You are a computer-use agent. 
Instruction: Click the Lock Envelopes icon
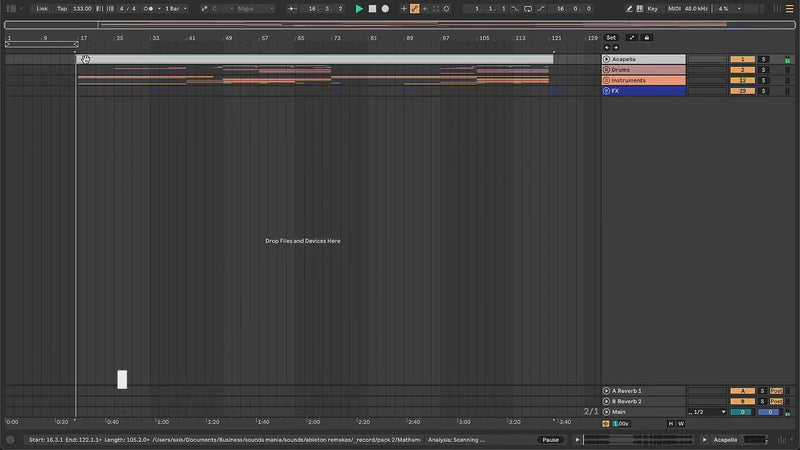[x=646, y=37]
